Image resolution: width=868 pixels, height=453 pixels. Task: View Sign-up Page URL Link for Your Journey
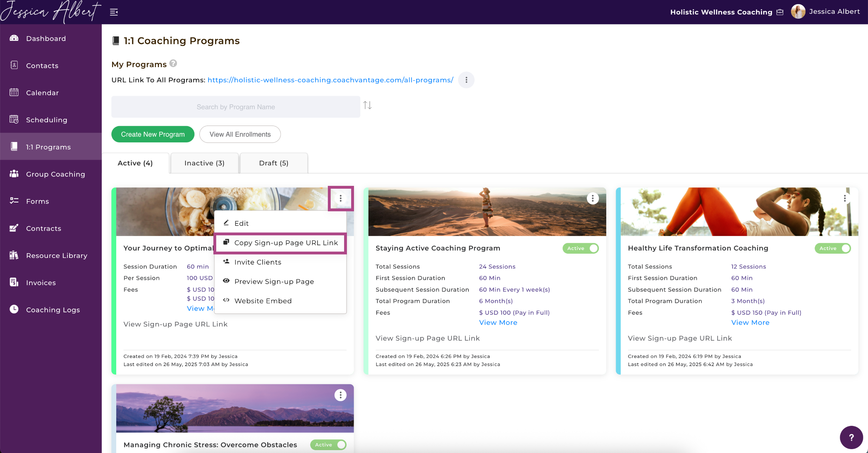(x=176, y=324)
